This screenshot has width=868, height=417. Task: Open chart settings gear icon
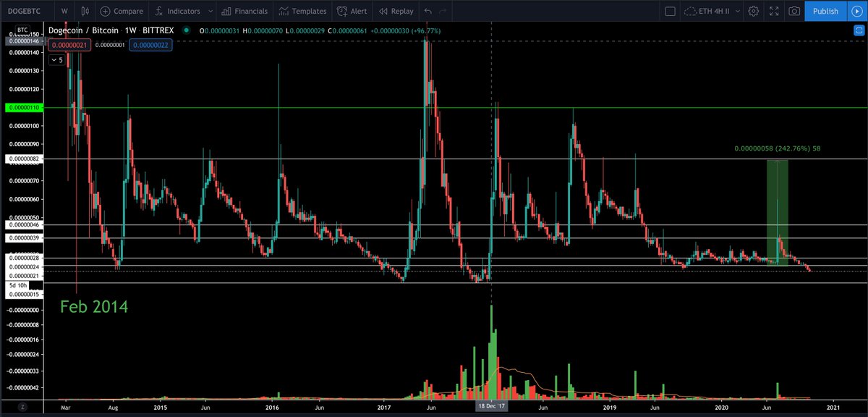coord(754,11)
